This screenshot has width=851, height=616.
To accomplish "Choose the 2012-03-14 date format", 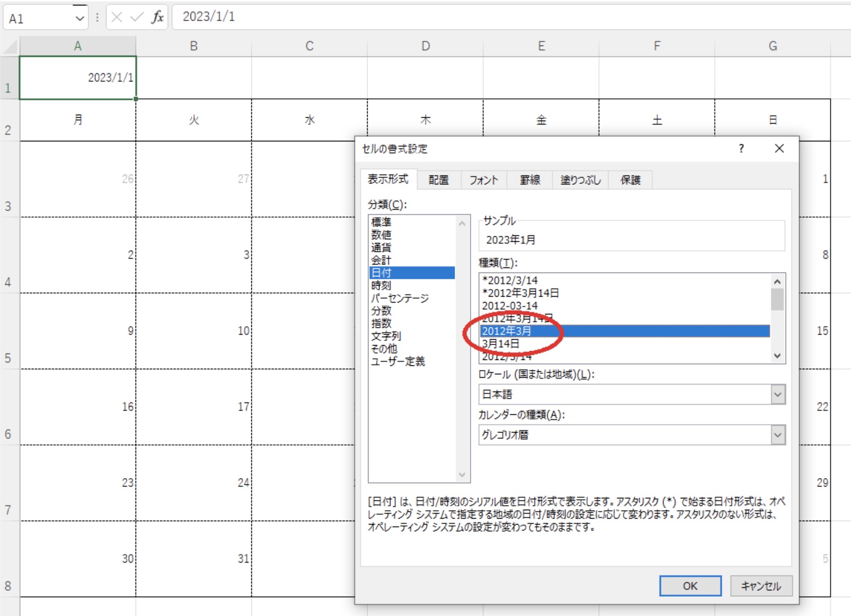I will 625,306.
